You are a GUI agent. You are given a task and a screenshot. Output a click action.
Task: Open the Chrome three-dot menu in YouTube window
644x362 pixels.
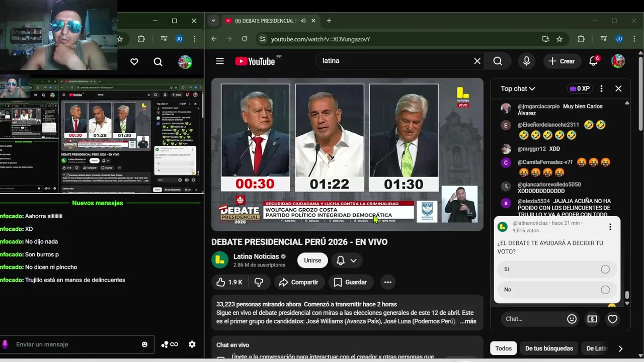[x=633, y=39]
